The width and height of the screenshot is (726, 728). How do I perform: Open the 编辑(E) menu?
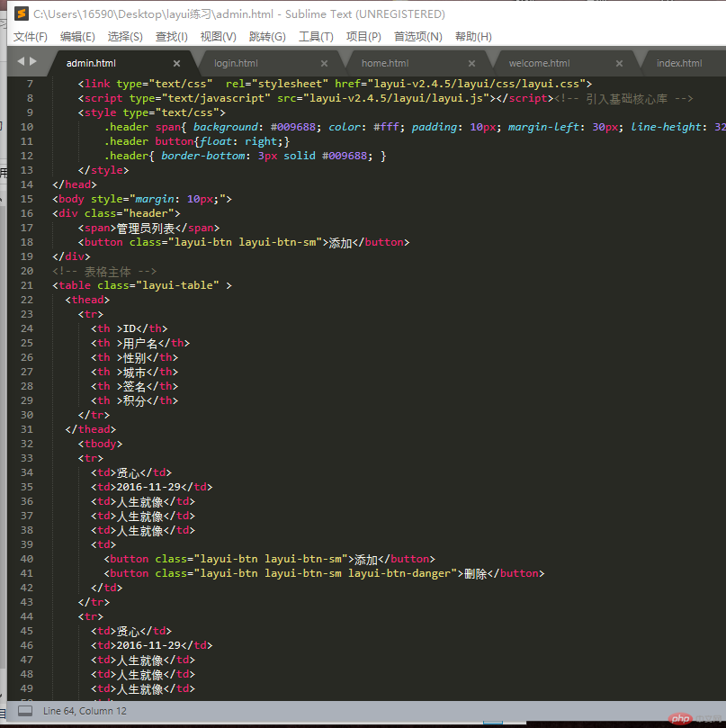77,37
